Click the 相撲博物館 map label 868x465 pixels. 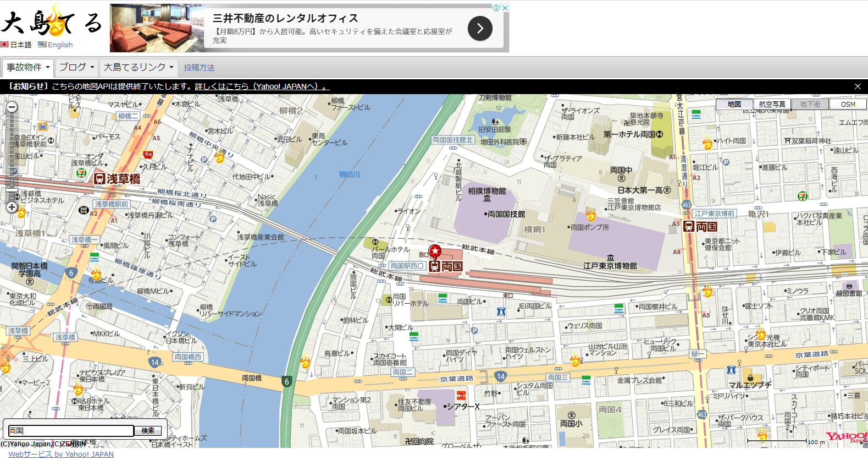click(487, 192)
